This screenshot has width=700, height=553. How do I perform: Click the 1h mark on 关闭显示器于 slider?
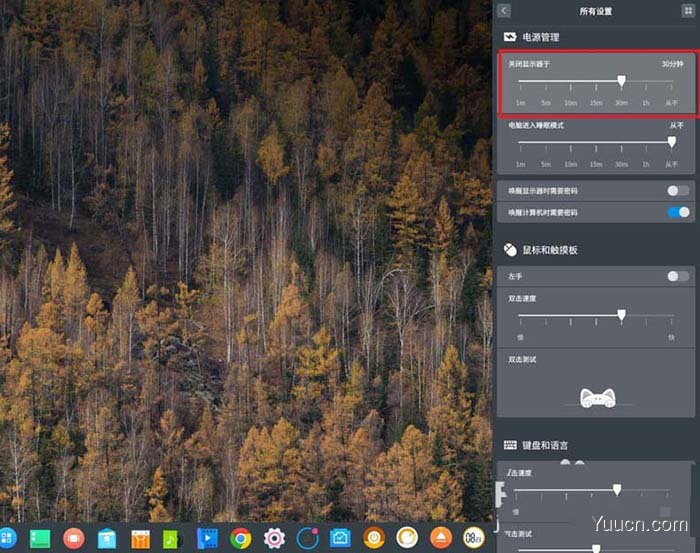646,103
